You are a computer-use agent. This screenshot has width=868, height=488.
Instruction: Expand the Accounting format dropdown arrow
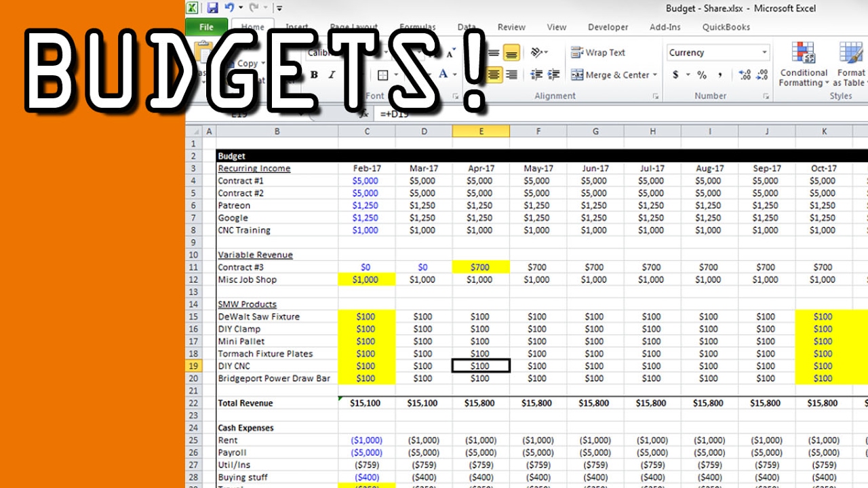[x=688, y=75]
